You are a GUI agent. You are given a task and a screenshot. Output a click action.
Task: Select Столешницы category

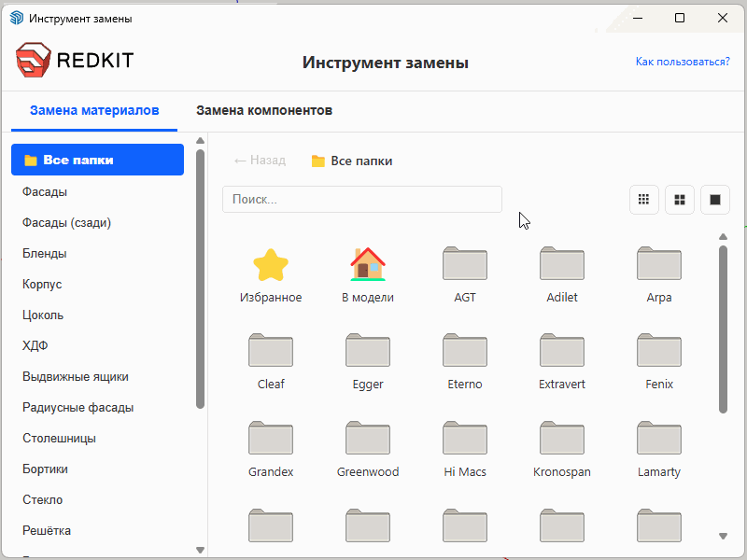click(x=98, y=438)
